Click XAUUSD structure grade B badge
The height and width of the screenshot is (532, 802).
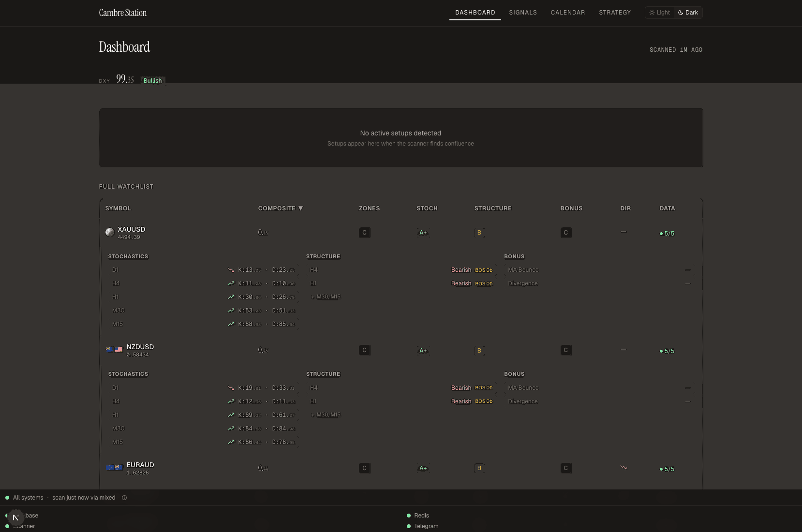479,233
